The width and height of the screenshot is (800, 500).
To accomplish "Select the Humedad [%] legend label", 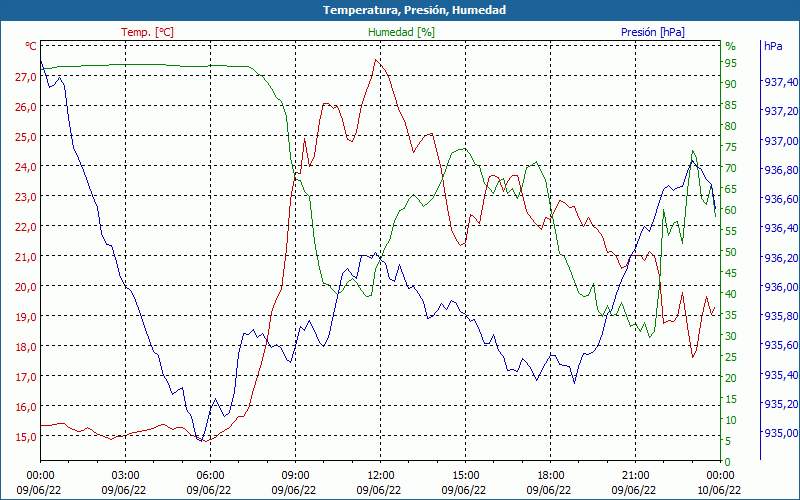I will tap(401, 32).
